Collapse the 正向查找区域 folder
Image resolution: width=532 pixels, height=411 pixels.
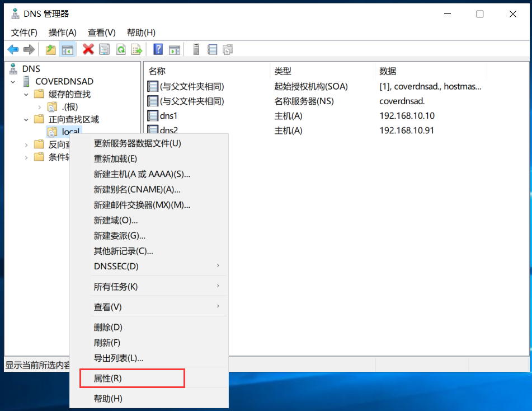[26, 119]
